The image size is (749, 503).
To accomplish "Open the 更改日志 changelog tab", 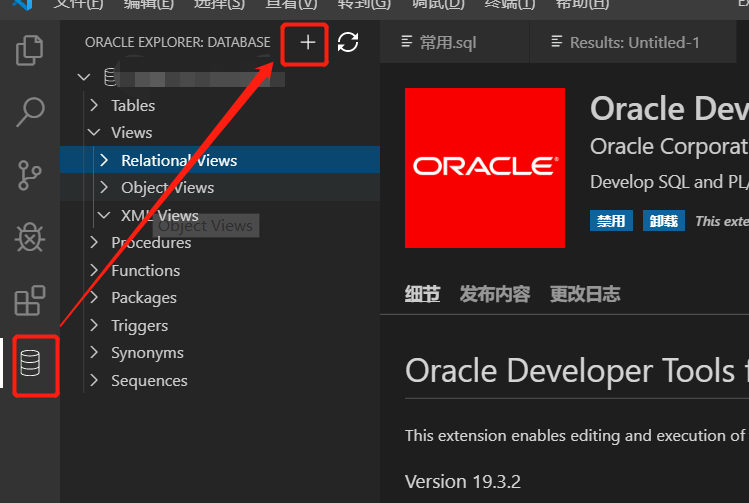I will pyautogui.click(x=585, y=294).
